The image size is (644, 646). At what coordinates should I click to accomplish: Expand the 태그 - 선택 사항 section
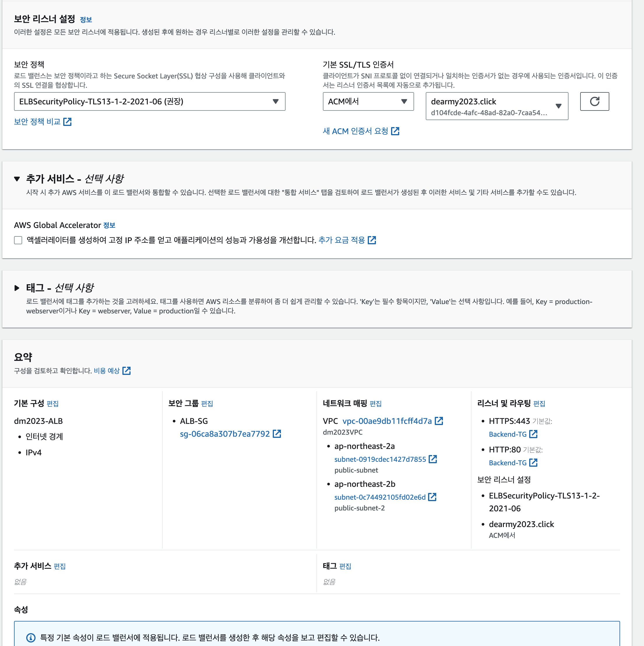coord(17,288)
